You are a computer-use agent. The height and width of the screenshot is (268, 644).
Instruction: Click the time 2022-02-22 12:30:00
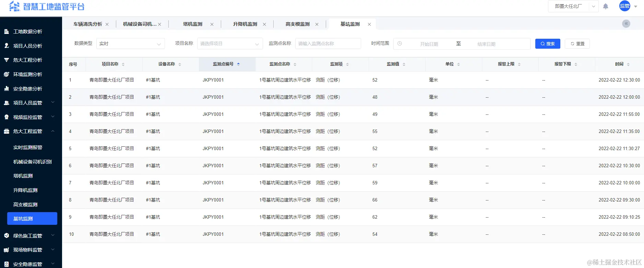coord(619,80)
